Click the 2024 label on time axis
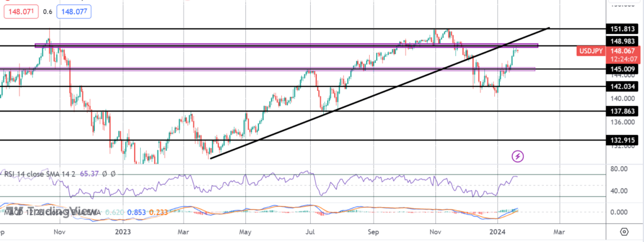644x242 pixels. click(498, 231)
